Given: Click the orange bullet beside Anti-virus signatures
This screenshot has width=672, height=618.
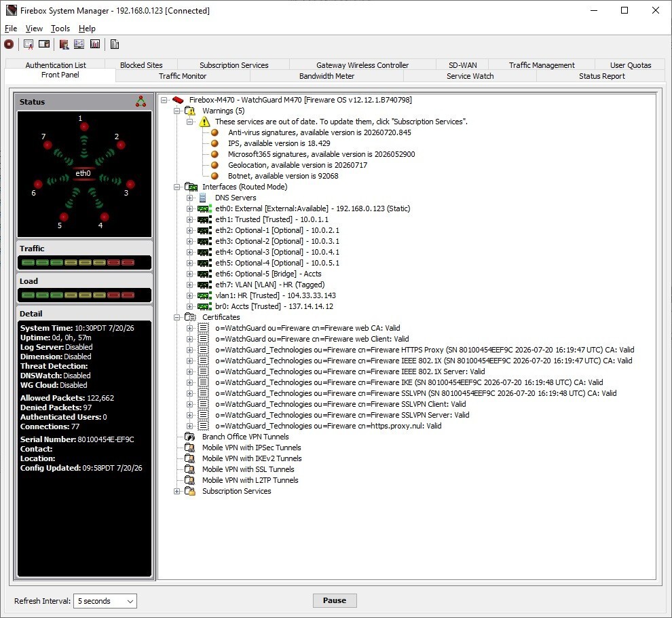Looking at the screenshot, I should (x=214, y=132).
